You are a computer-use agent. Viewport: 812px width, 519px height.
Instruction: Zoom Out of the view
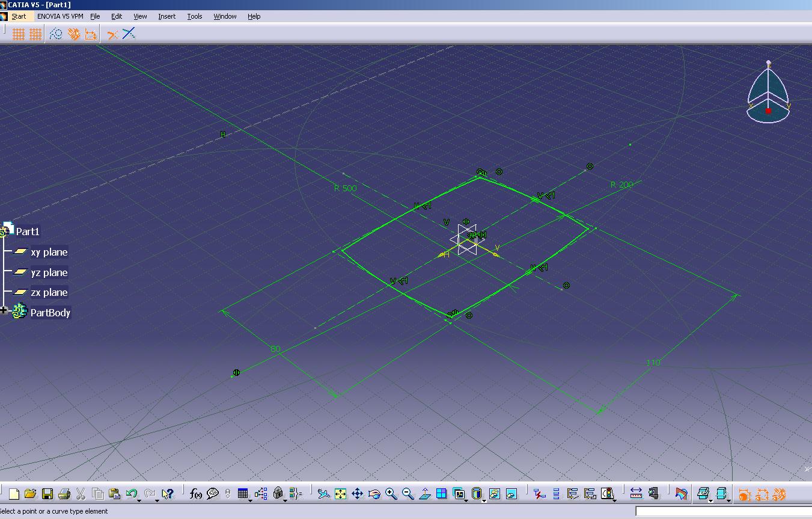coord(408,494)
